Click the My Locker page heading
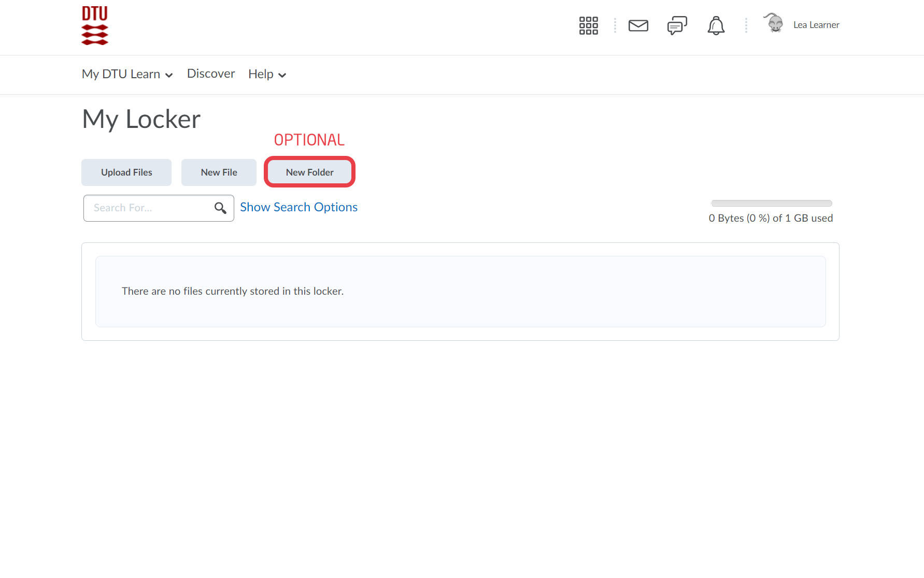 pyautogui.click(x=141, y=119)
